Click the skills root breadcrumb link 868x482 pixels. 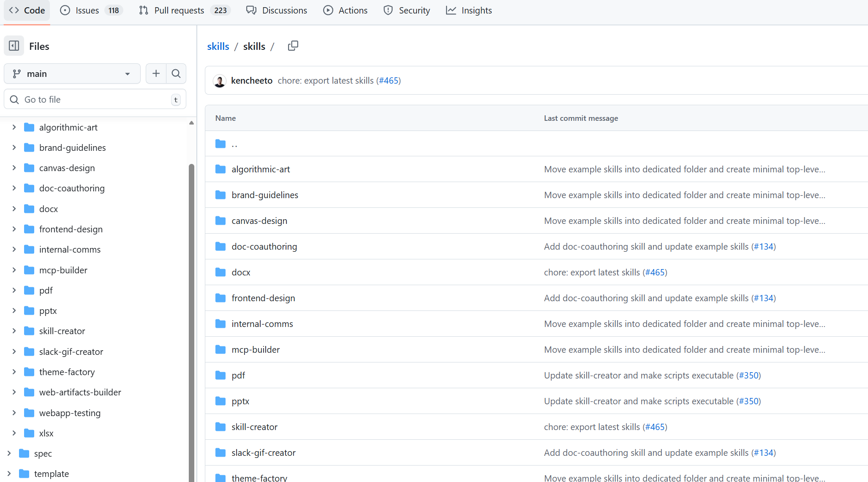(x=218, y=46)
